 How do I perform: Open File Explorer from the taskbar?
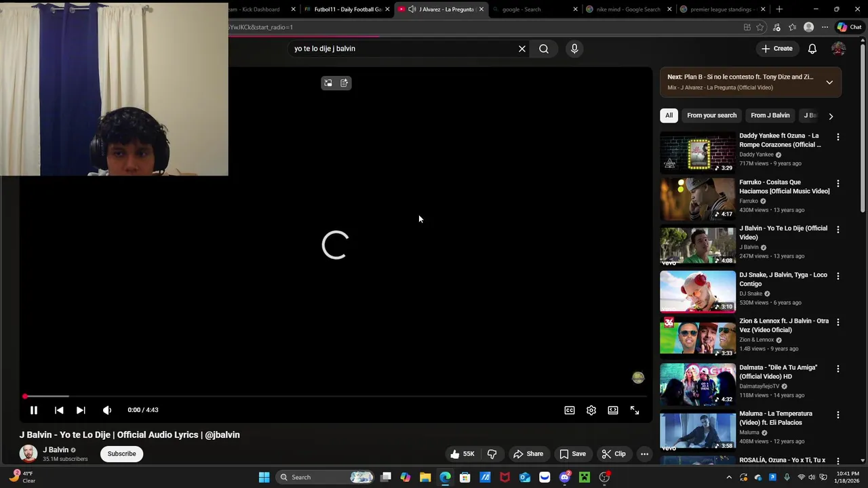pos(425,477)
